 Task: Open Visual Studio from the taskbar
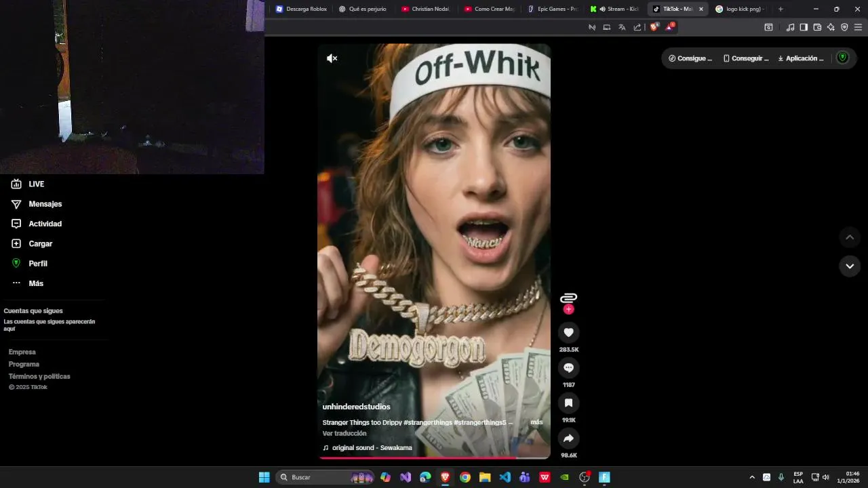pyautogui.click(x=406, y=477)
